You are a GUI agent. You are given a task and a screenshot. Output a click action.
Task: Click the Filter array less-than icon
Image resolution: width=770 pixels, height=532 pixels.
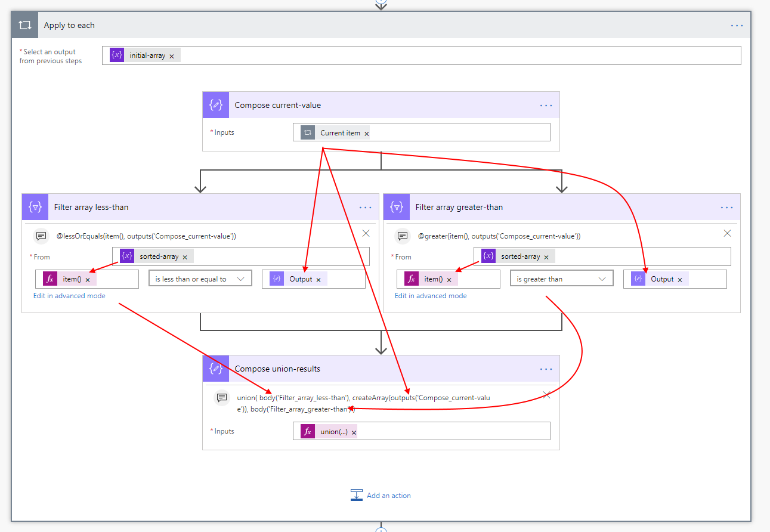click(x=35, y=207)
